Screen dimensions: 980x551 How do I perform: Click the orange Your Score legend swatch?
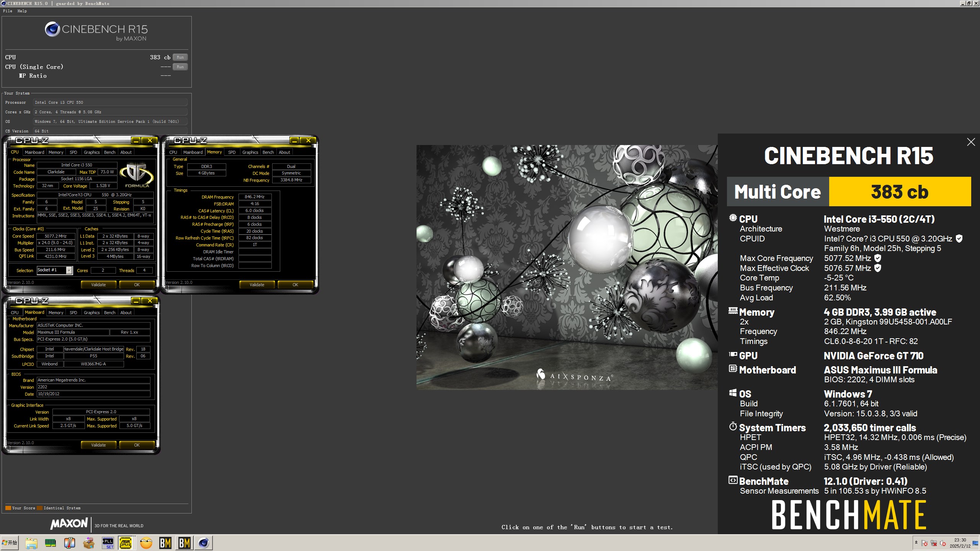click(x=8, y=508)
